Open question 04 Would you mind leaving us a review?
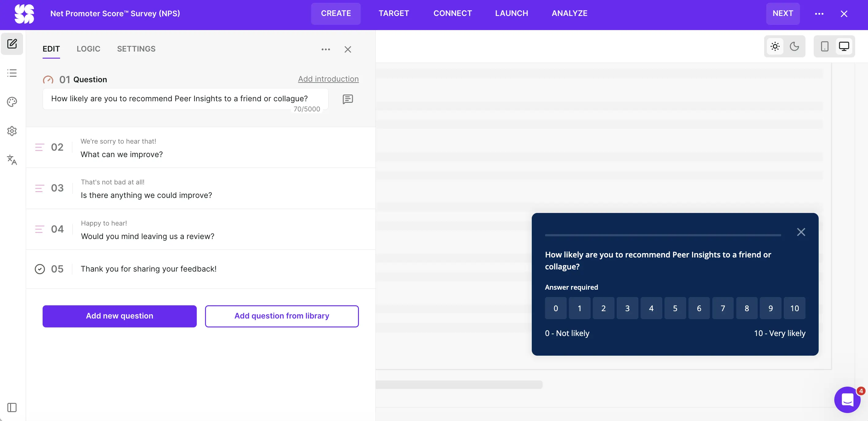The width and height of the screenshot is (868, 421). click(x=201, y=230)
